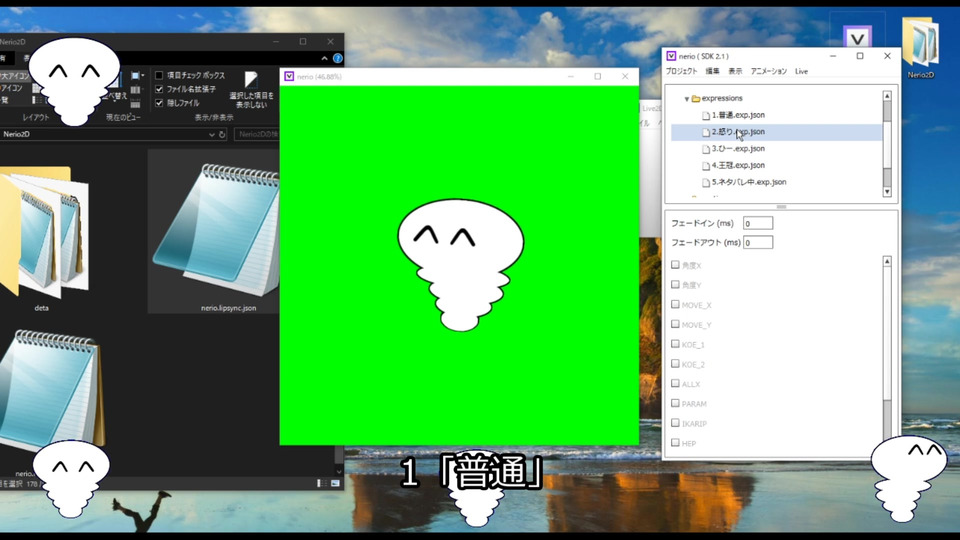Screen dimensions: 960x540
Task: Click the add columns icon in Explorer ribbon
Action: click(x=135, y=90)
